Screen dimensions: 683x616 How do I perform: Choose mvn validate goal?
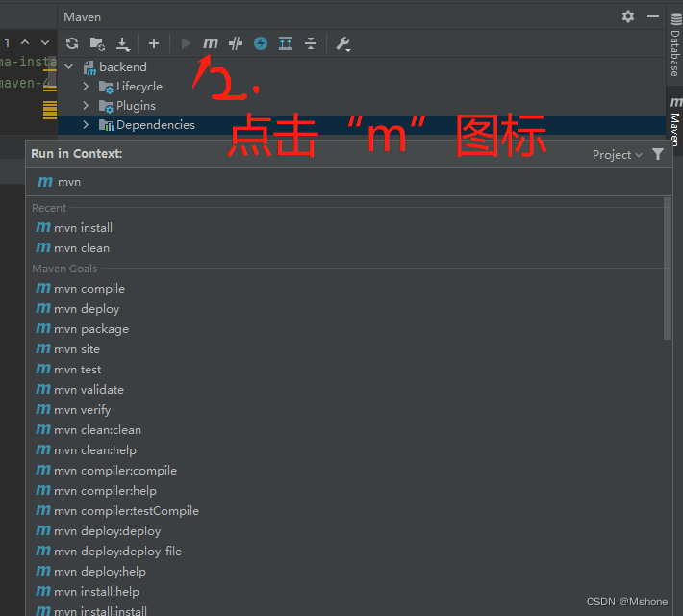[x=80, y=389]
